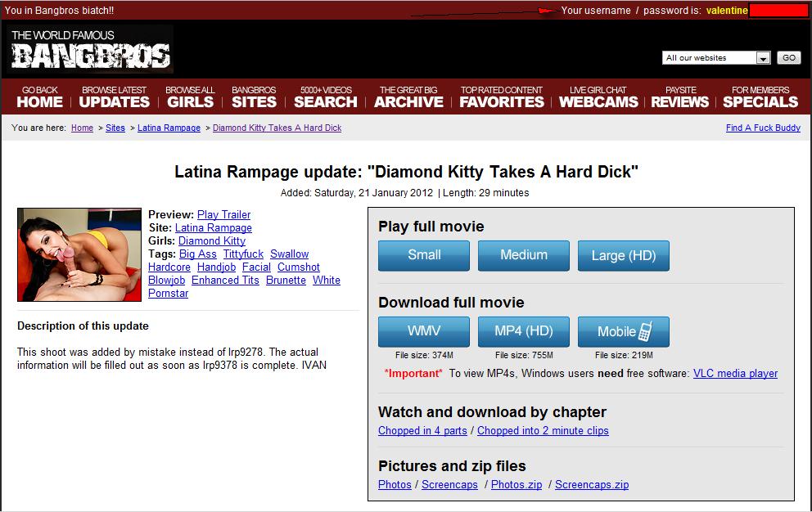Click 'File size: 374M' text
This screenshot has width=812, height=512.
coord(424,355)
